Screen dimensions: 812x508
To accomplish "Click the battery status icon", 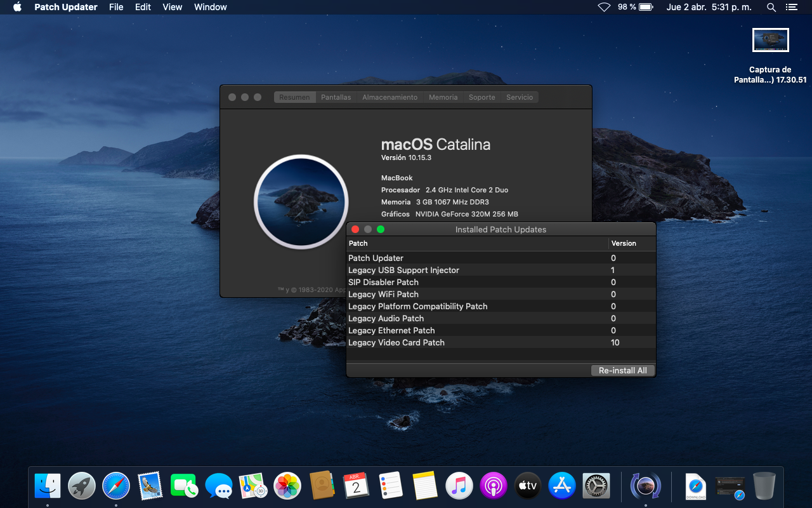I will click(x=646, y=7).
